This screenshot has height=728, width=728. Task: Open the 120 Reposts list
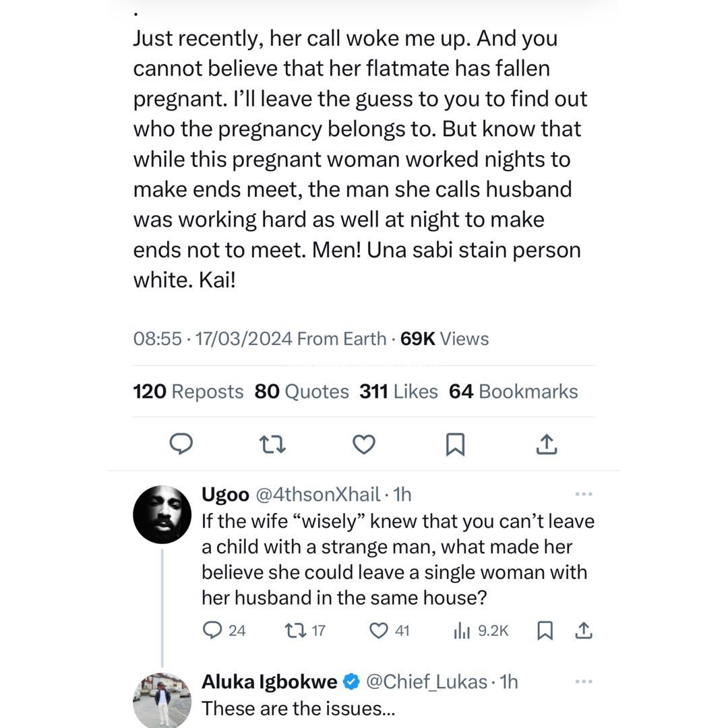click(x=188, y=392)
